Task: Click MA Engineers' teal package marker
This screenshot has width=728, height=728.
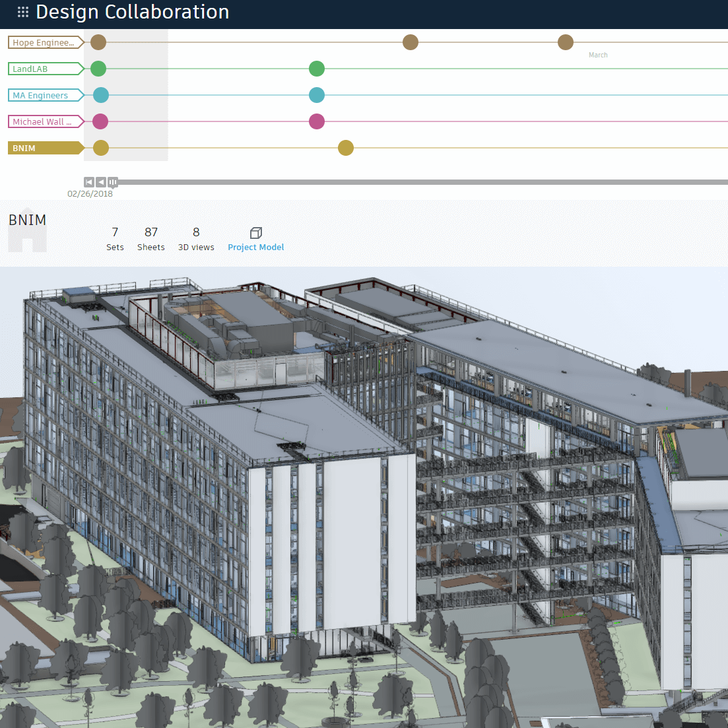Action: 317,94
